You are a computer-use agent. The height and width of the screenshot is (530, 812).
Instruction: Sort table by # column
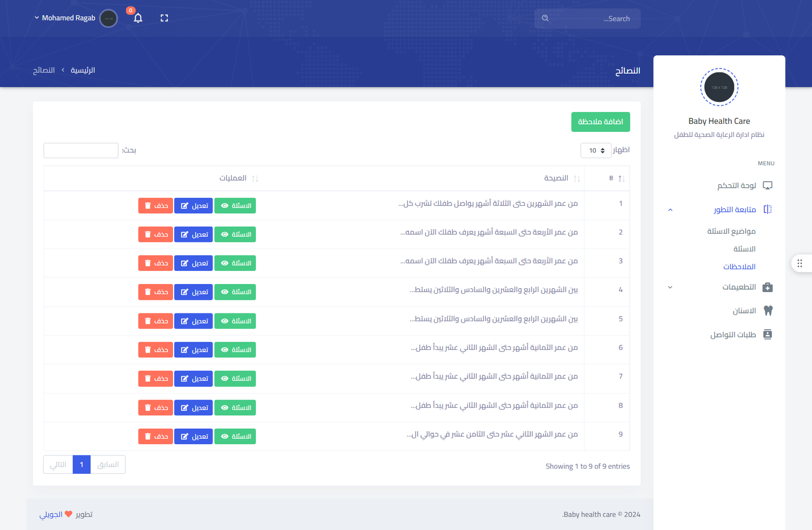coord(621,179)
